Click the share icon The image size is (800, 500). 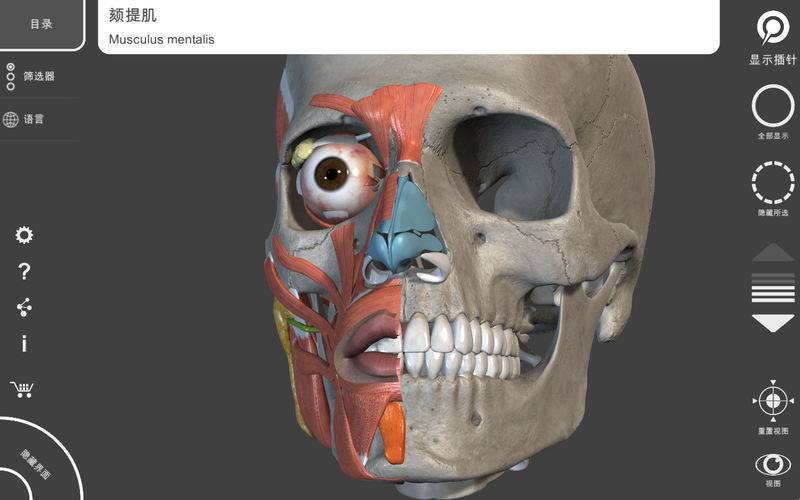[x=24, y=307]
